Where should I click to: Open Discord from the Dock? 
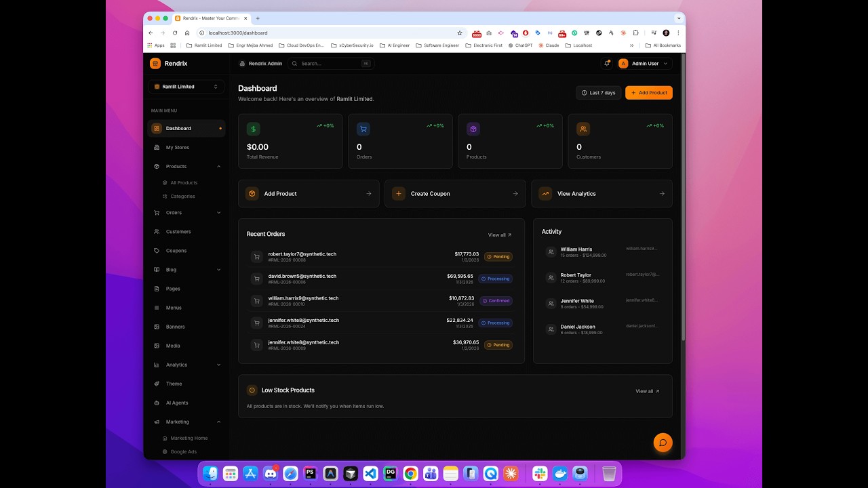(x=271, y=474)
